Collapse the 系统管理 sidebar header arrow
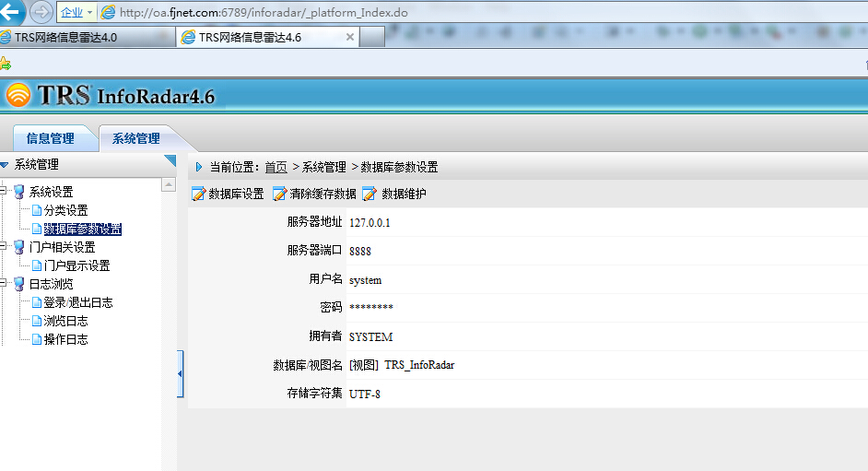 [x=5, y=165]
